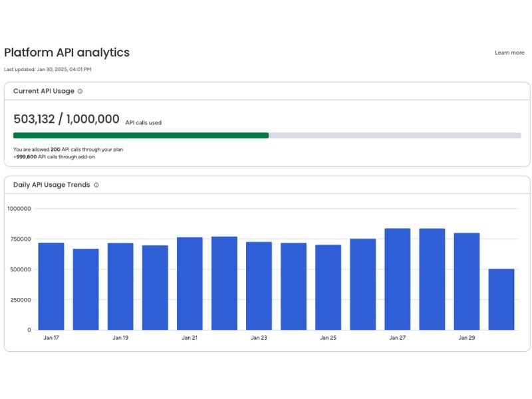This screenshot has width=532, height=399.
Task: Click the 250000 y-axis label
Action: [21, 300]
